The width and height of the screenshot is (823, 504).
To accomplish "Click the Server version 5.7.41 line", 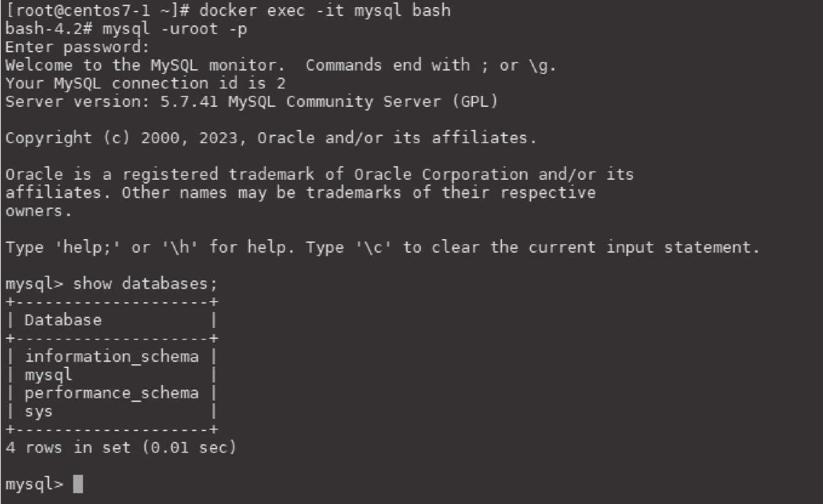I will click(x=251, y=101).
